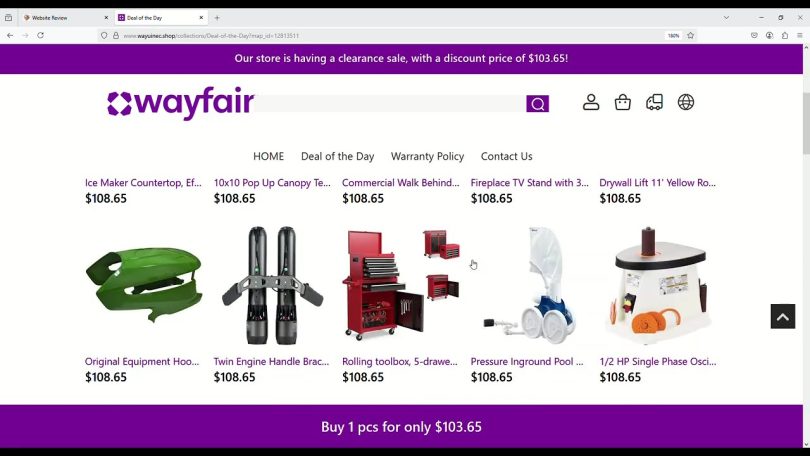Open the Firefox hamburger menu
The height and width of the screenshot is (456, 810).
[800, 36]
